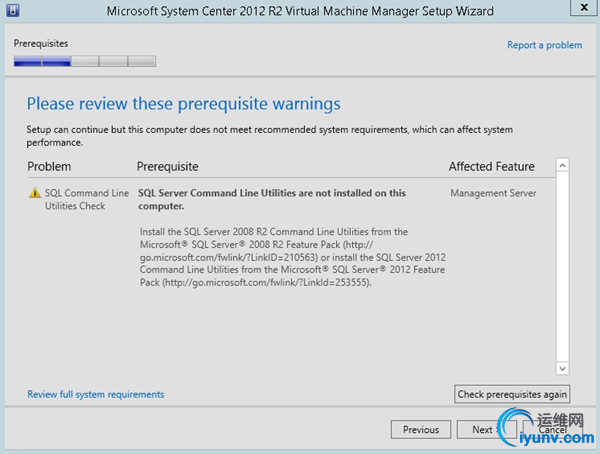Click the bold SQL Server utilities not installed message
Image resolution: width=600 pixels, height=454 pixels.
tap(272, 199)
